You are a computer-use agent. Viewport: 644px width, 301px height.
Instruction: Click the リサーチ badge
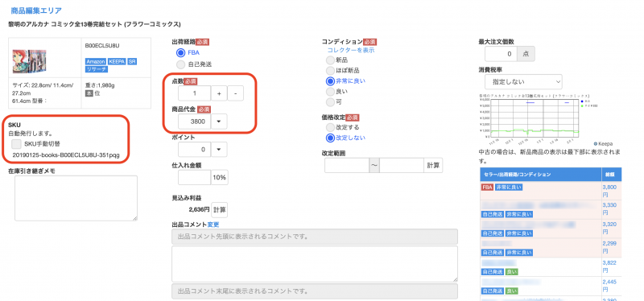tap(96, 69)
